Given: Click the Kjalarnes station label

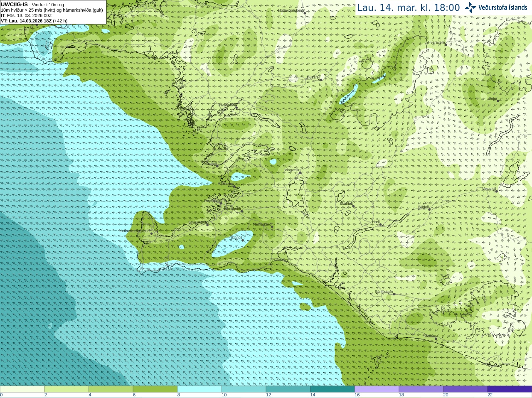Looking at the screenshot, I should [x=226, y=184].
